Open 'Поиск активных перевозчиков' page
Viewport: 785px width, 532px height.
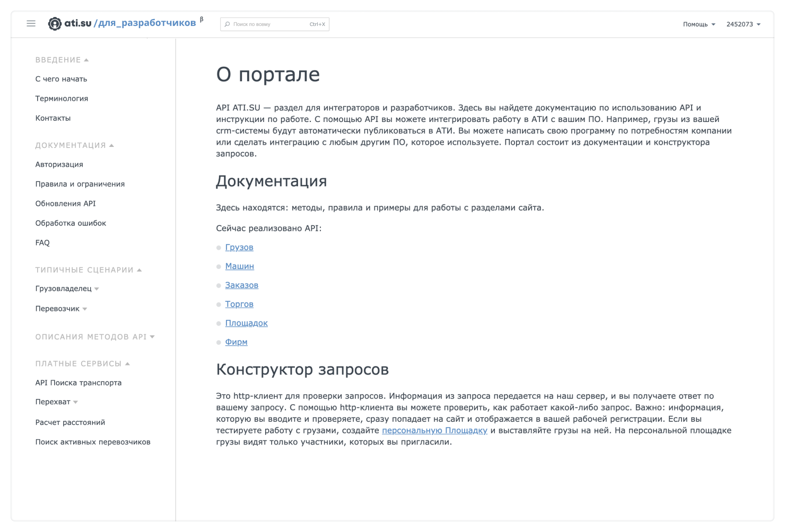(x=93, y=442)
